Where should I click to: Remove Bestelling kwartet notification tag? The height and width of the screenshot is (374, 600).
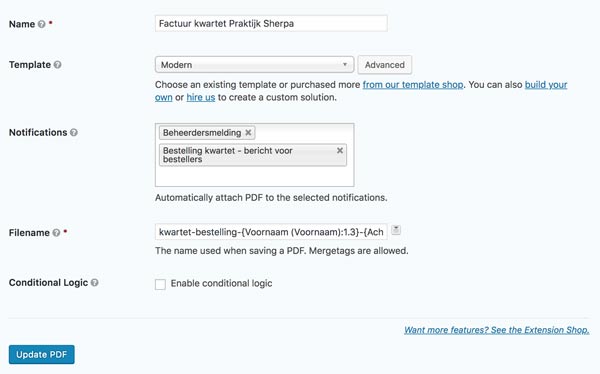click(x=340, y=150)
